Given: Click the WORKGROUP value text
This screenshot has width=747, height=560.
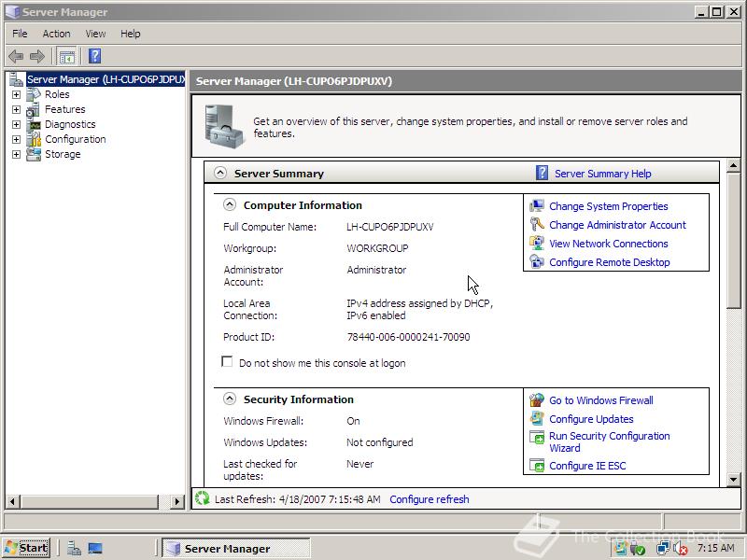Looking at the screenshot, I should point(377,248).
